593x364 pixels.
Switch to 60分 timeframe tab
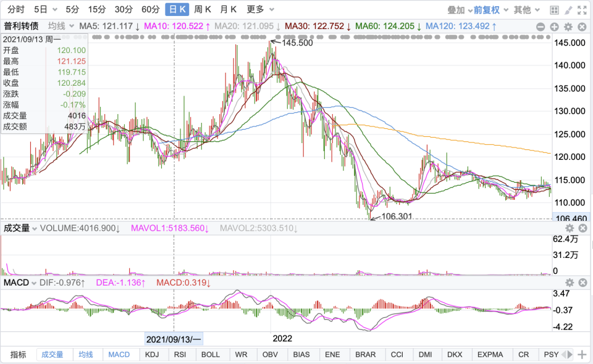click(x=150, y=9)
